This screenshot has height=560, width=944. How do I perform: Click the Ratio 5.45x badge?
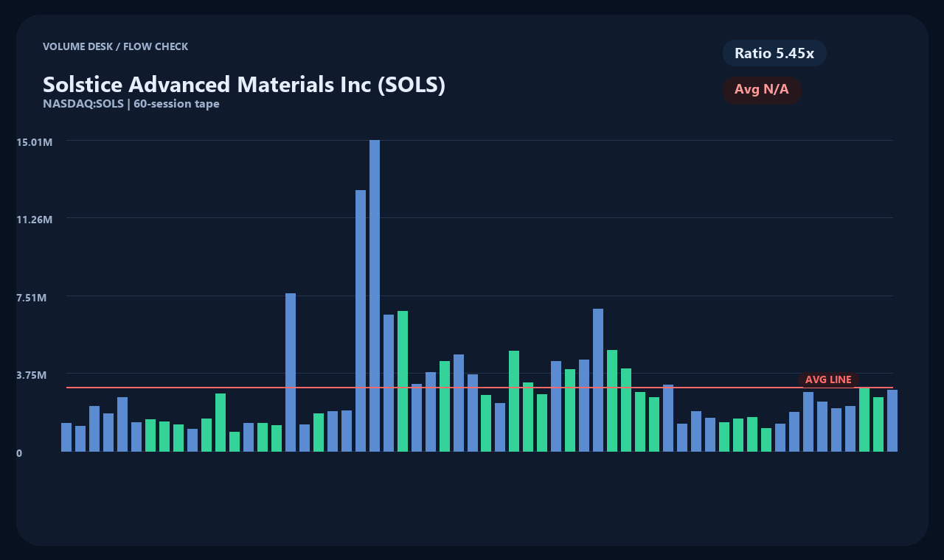pyautogui.click(x=774, y=53)
